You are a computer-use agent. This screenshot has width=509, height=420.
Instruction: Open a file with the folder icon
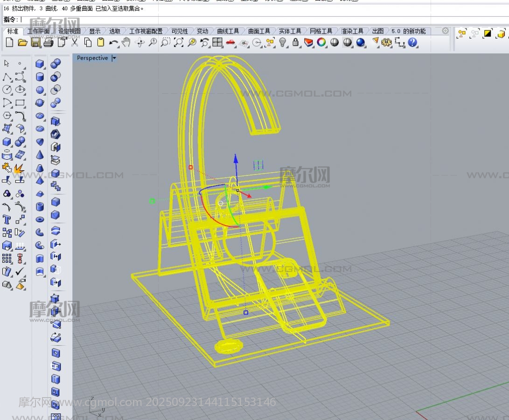[22, 42]
